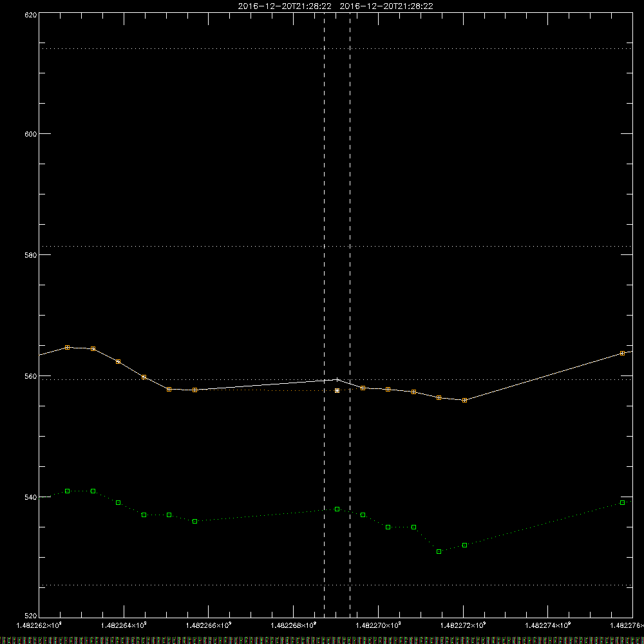Screen dimensions: 644x644
Task: Click the 600 y-axis label
Action: coord(31,134)
